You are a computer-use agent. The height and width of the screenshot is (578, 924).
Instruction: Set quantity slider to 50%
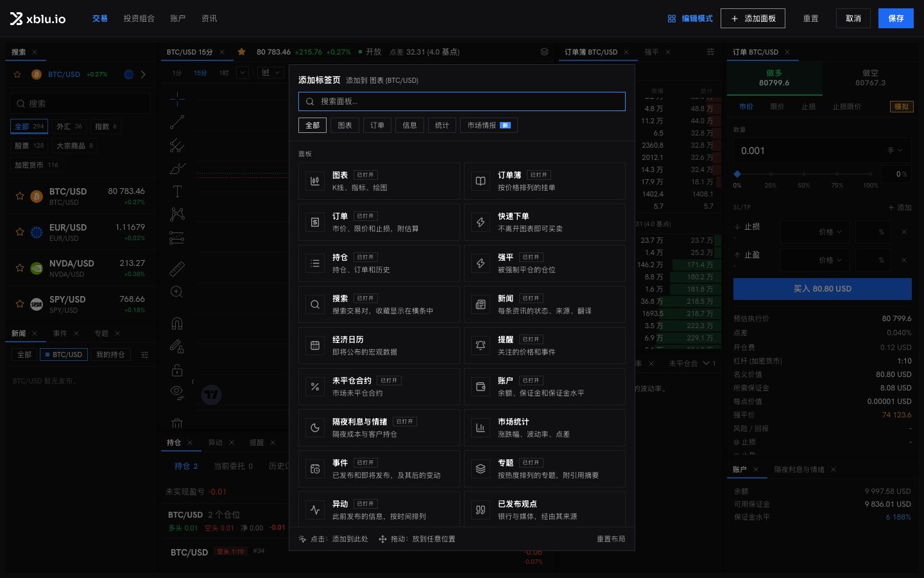[803, 174]
